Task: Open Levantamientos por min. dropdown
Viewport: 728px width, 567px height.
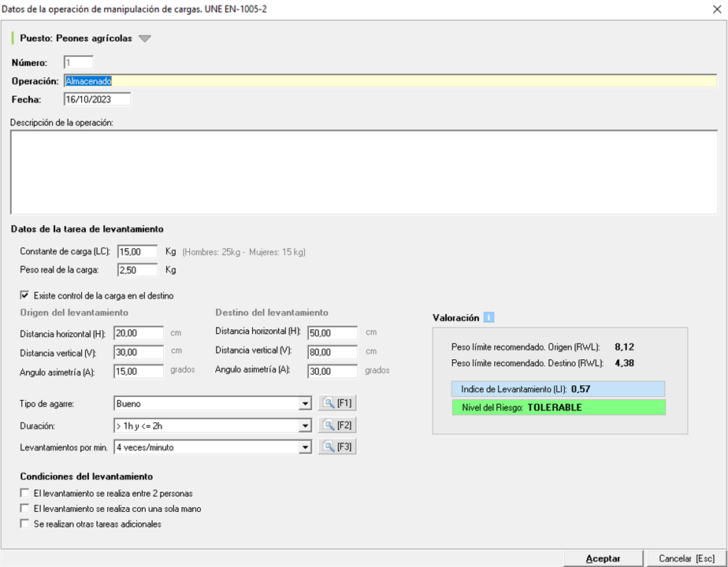Action: (x=306, y=447)
